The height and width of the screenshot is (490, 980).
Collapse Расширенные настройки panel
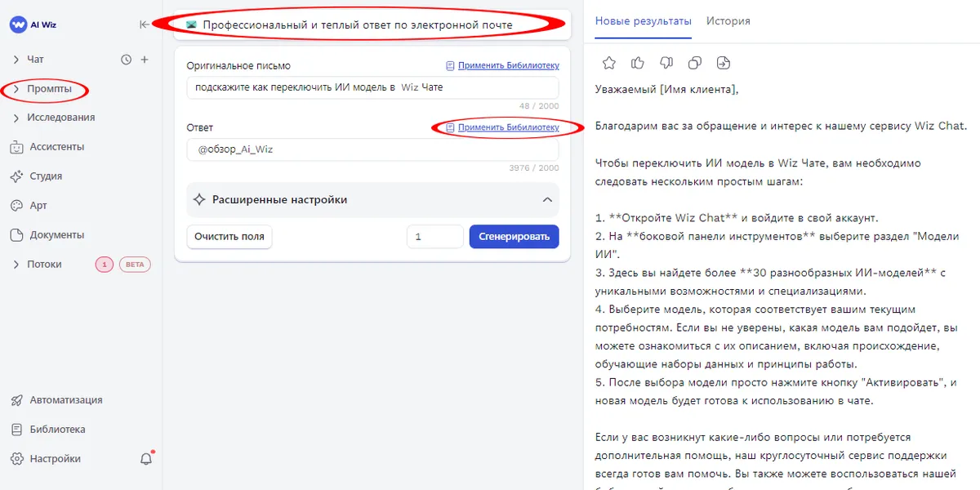click(547, 200)
